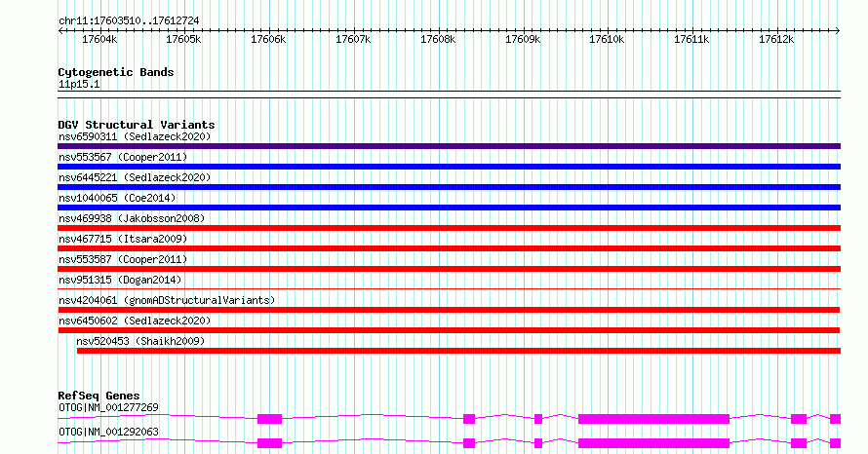The width and height of the screenshot is (868, 454).
Task: Click the OTOG|NM_001277269 transcript label
Action: point(108,407)
